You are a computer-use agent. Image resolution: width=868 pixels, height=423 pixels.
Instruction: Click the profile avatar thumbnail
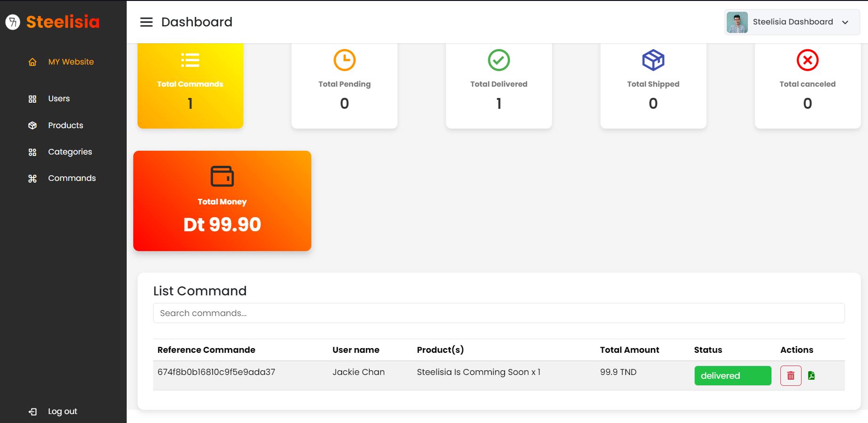(x=737, y=22)
